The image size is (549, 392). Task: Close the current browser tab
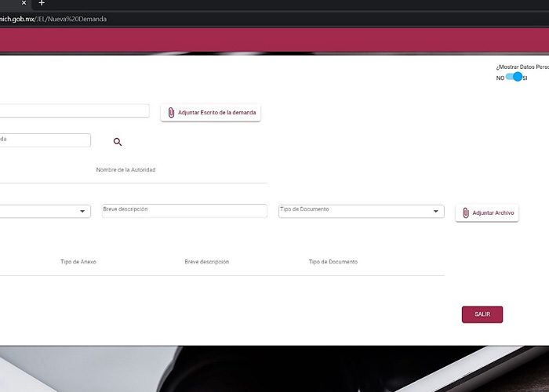click(24, 3)
